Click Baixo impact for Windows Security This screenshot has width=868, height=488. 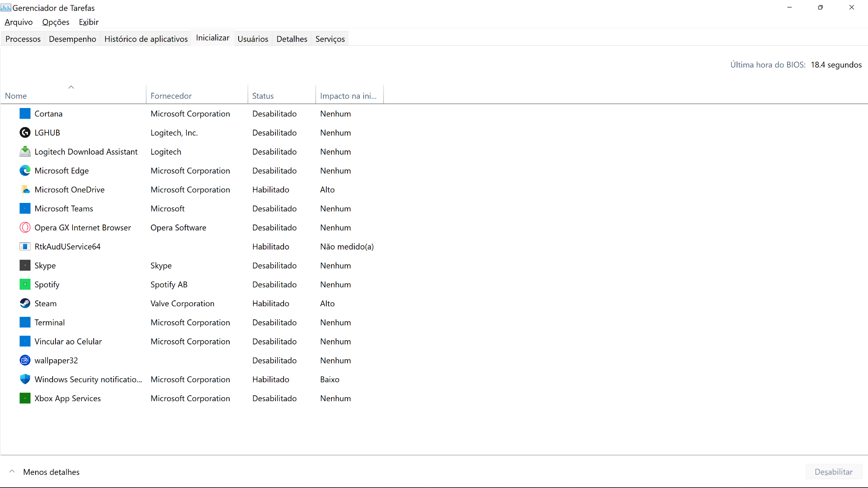[330, 379]
